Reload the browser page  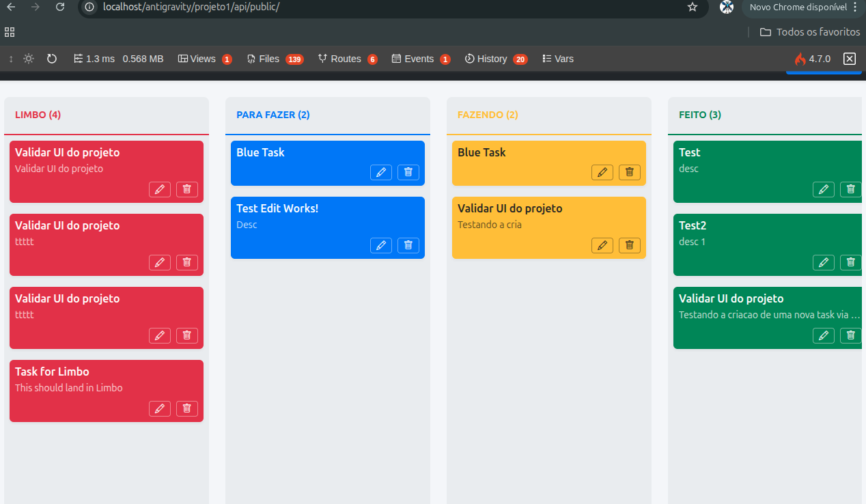[60, 7]
